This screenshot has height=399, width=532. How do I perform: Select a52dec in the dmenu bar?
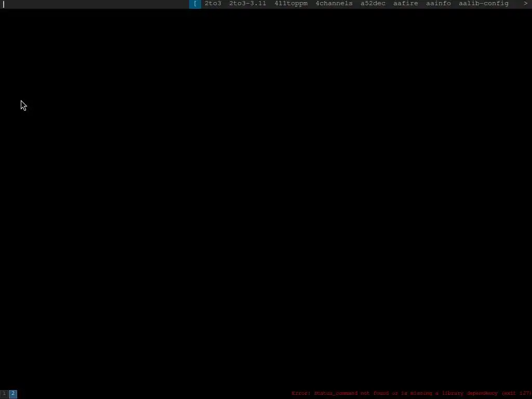[373, 4]
